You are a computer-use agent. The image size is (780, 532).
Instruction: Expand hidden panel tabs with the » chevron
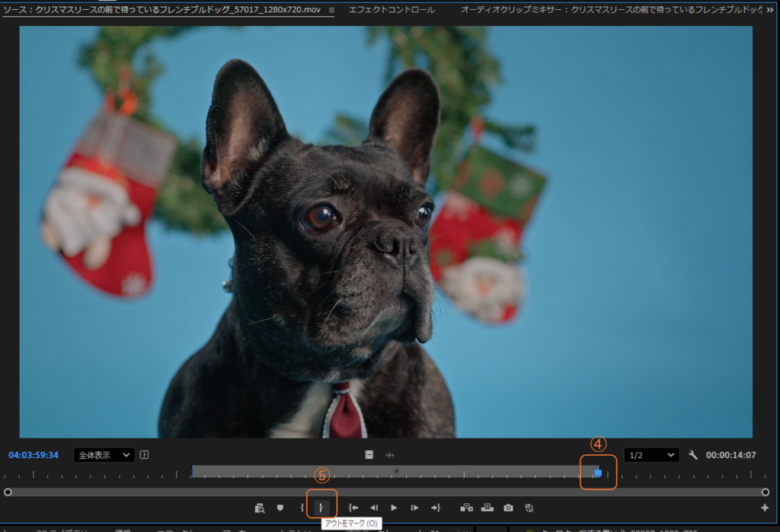(x=769, y=10)
